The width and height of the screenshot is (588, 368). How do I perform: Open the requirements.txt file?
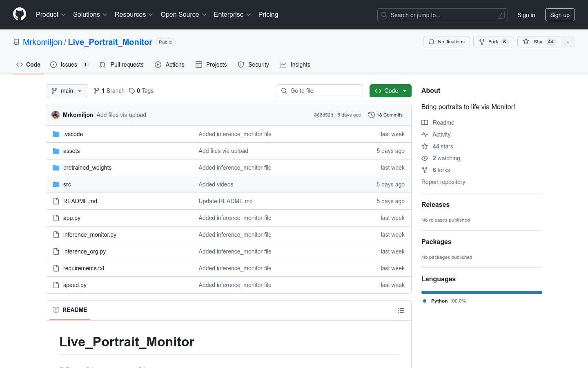pyautogui.click(x=84, y=268)
